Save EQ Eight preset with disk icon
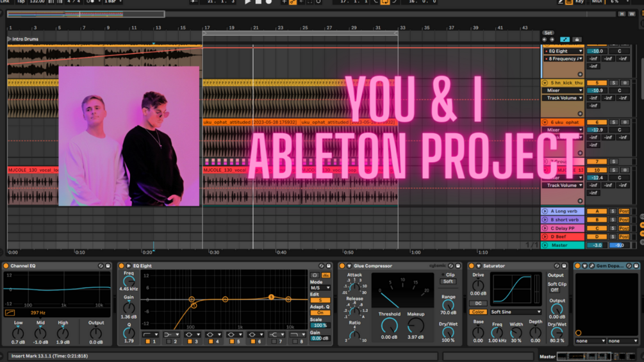The height and width of the screenshot is (362, 644). (x=329, y=266)
